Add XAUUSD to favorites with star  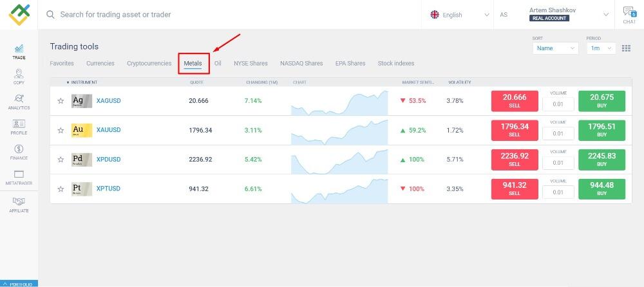pyautogui.click(x=61, y=130)
